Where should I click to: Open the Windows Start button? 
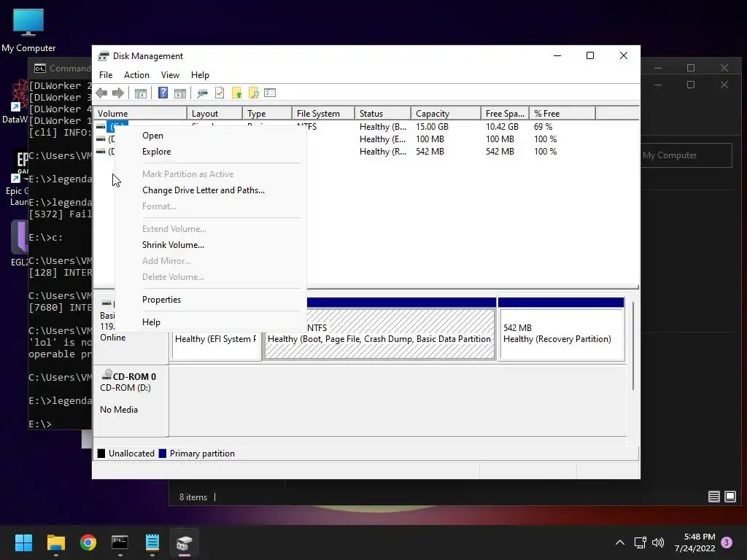23,542
